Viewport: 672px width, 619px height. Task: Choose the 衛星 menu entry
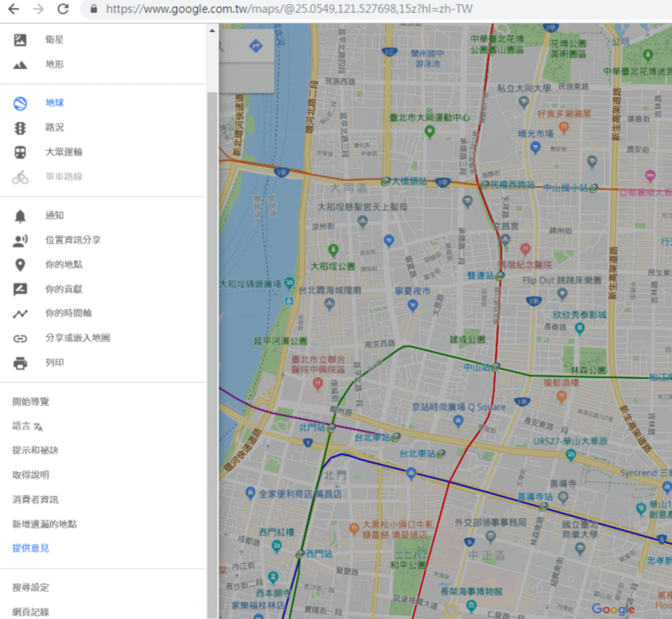54,40
